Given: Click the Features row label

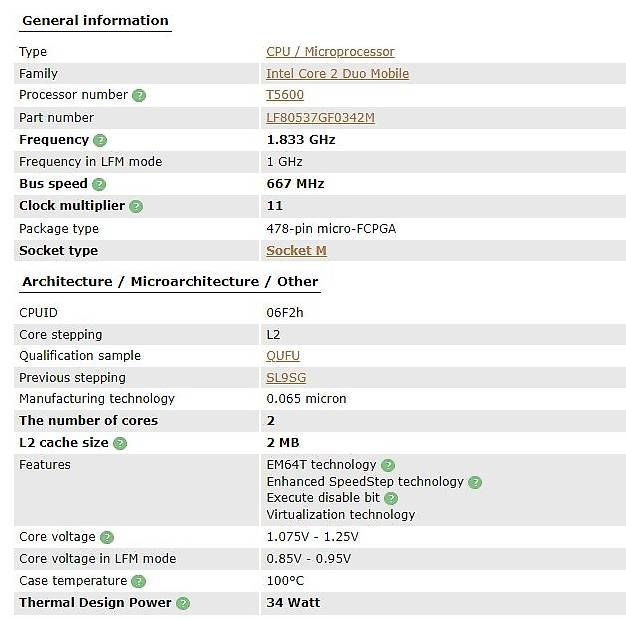Looking at the screenshot, I should (x=45, y=465).
